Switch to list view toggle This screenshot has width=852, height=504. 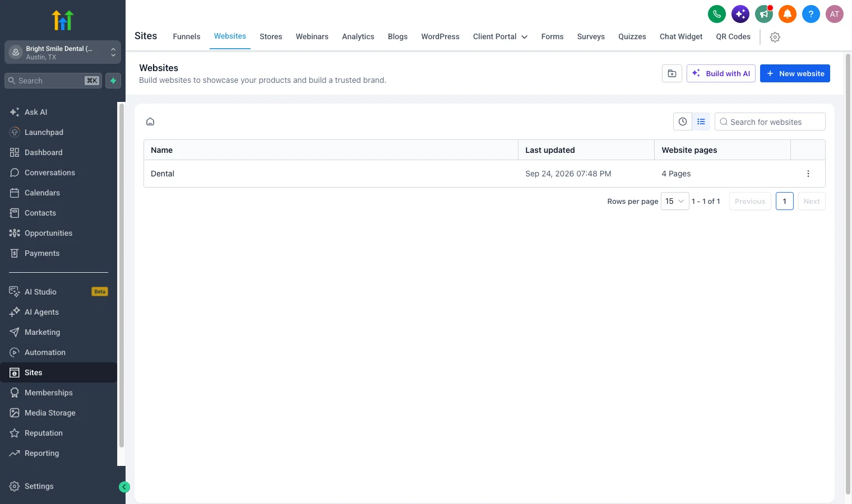[701, 122]
